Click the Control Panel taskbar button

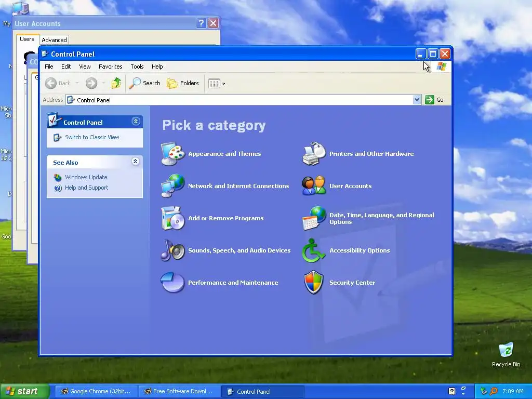[262, 391]
